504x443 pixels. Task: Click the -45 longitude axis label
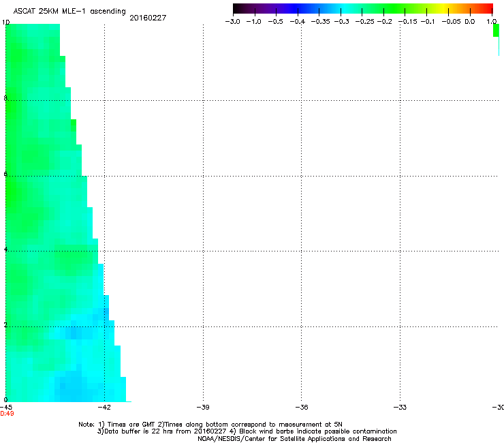pyautogui.click(x=6, y=408)
